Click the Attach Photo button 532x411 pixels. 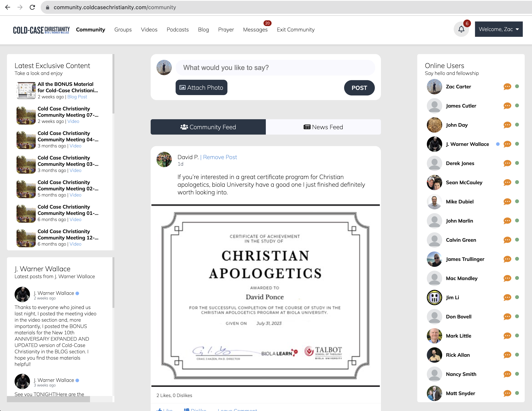(201, 88)
